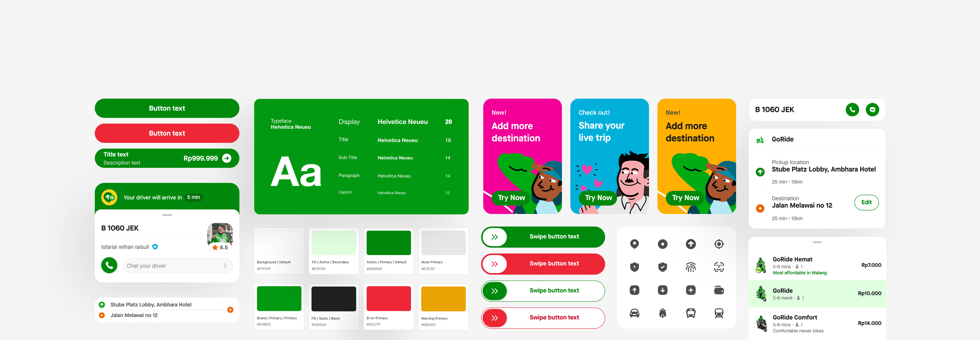Click the fingerprint icon
The width and height of the screenshot is (980, 340).
click(691, 267)
